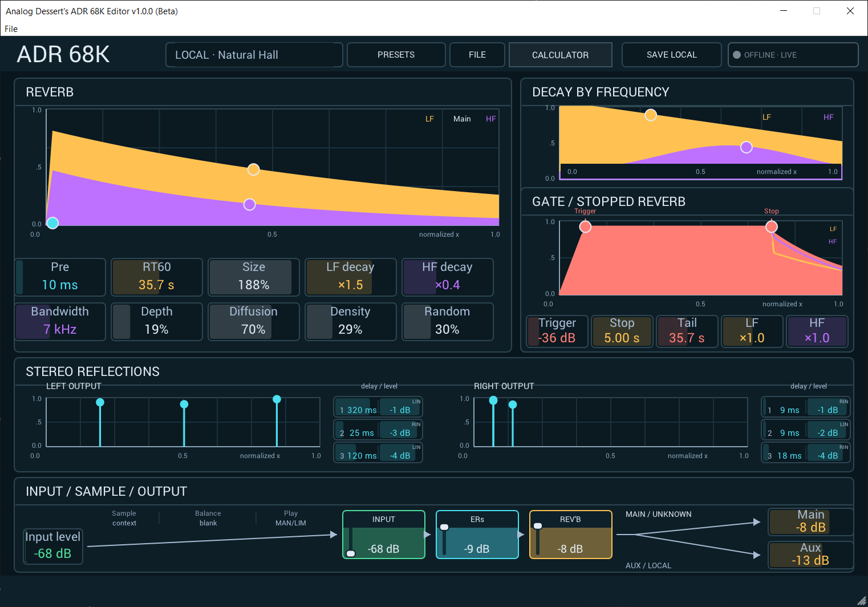Click the Density 29% box
This screenshot has height=607, width=868.
(x=351, y=321)
